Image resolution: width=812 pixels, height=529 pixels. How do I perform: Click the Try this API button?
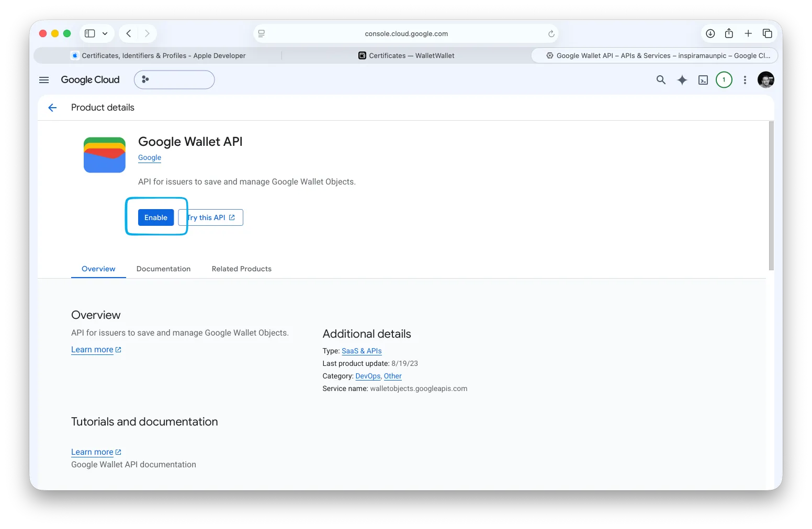pos(211,217)
